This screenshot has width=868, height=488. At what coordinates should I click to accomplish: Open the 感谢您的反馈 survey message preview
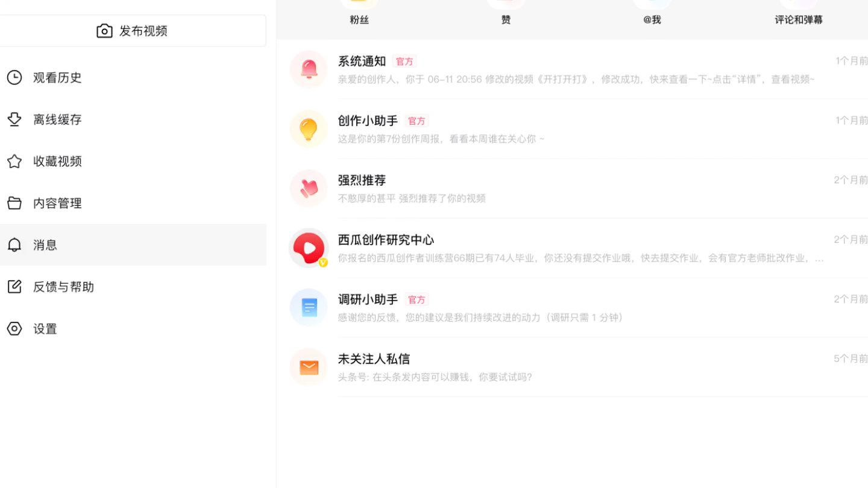tap(483, 318)
